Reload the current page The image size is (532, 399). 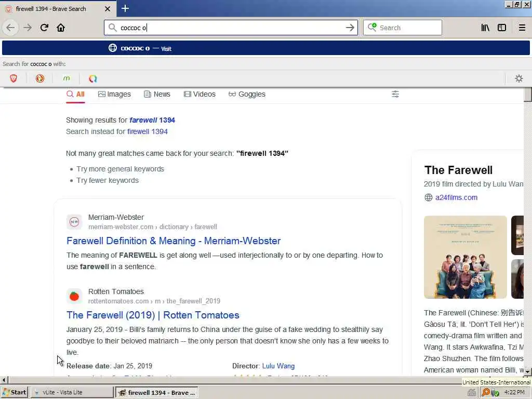44,28
